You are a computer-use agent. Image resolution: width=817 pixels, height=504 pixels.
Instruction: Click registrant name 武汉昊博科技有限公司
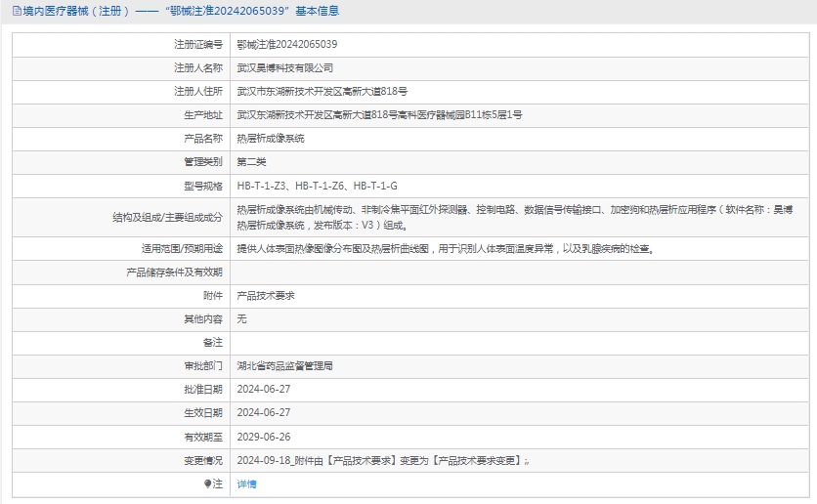tap(285, 68)
